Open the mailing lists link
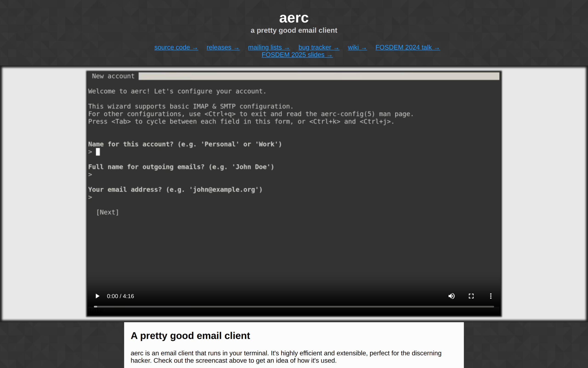This screenshot has width=588, height=368. tap(269, 47)
